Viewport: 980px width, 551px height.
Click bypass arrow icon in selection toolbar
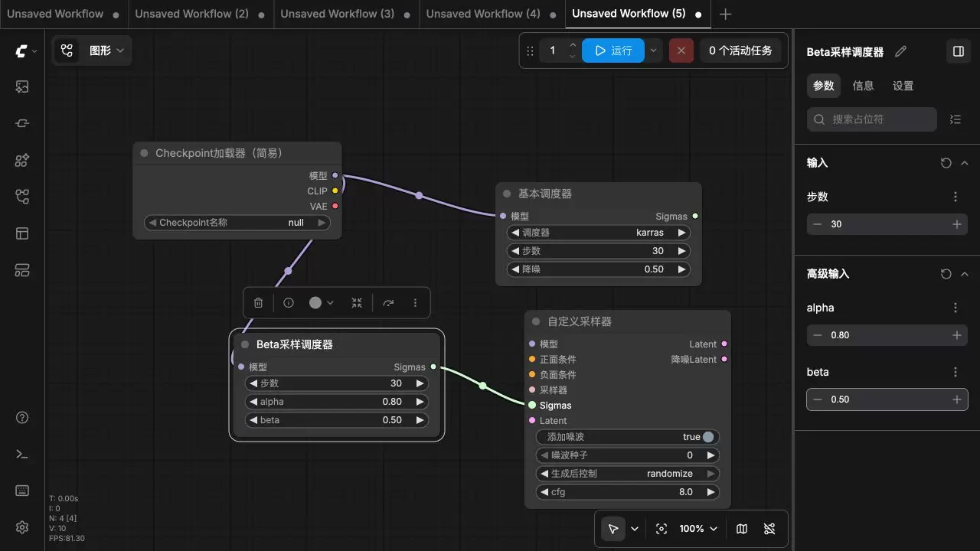tap(388, 303)
